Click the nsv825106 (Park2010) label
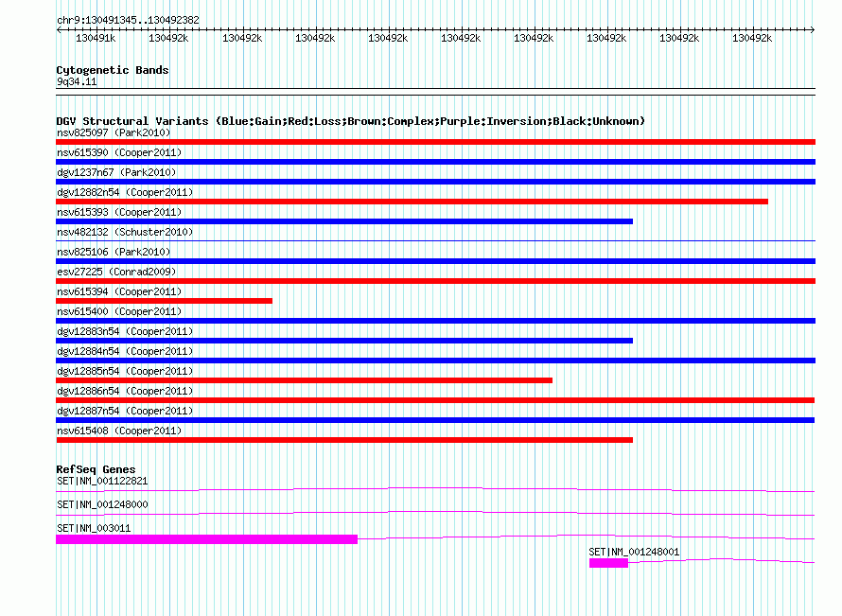The height and width of the screenshot is (616, 842). coord(114,252)
